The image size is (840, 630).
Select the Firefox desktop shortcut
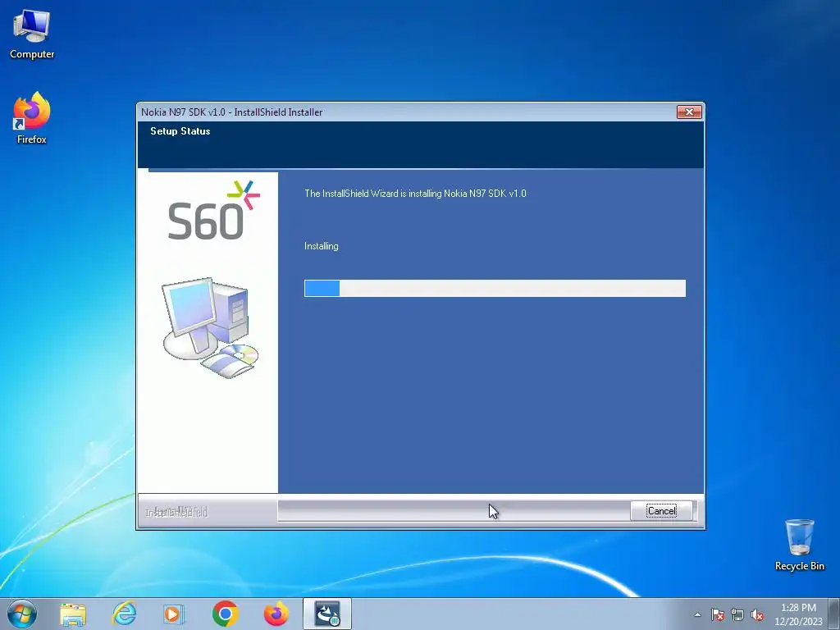32,118
